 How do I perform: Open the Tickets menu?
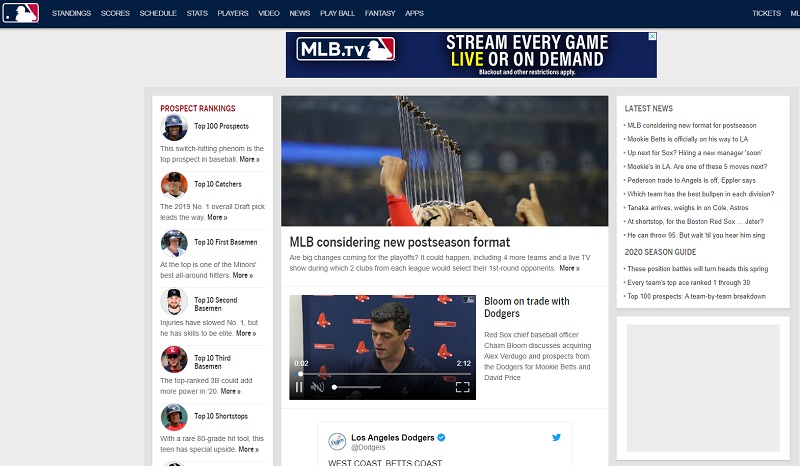[766, 13]
